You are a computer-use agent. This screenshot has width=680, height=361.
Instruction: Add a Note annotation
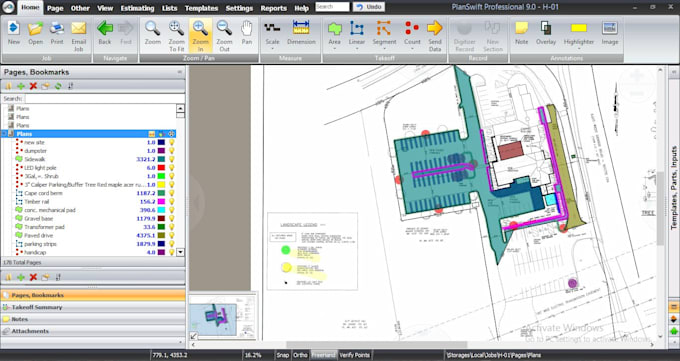pyautogui.click(x=522, y=33)
